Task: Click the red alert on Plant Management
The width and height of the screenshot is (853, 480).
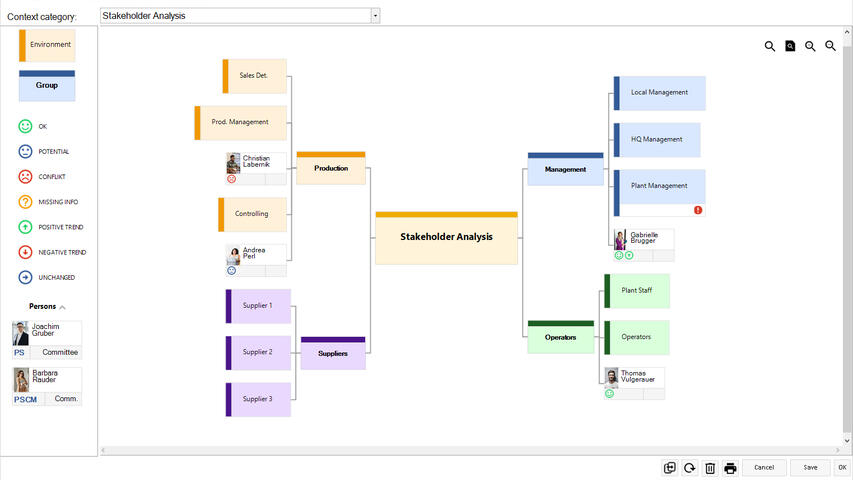Action: click(x=698, y=210)
